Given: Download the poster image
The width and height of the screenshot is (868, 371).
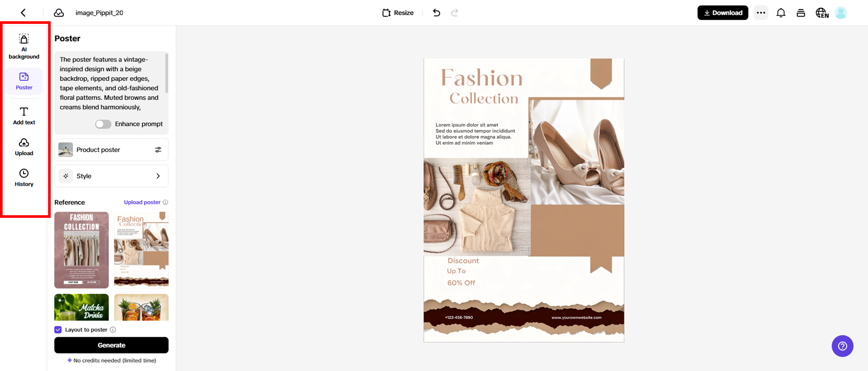Looking at the screenshot, I should pos(723,13).
